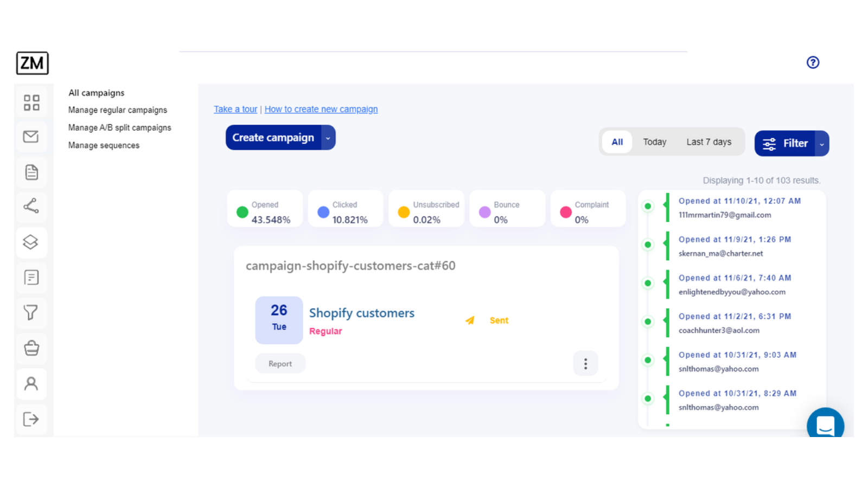
Task: Open the user profile icon in sidebar
Action: pyautogui.click(x=31, y=384)
